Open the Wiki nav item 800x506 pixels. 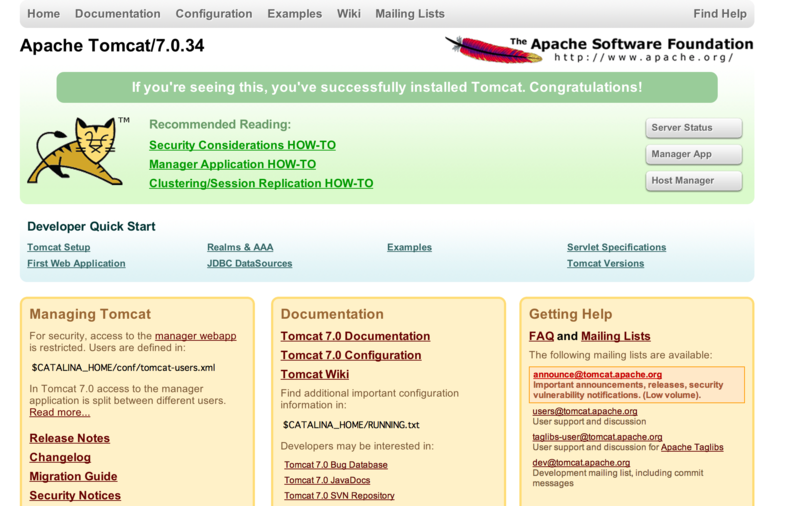[348, 14]
